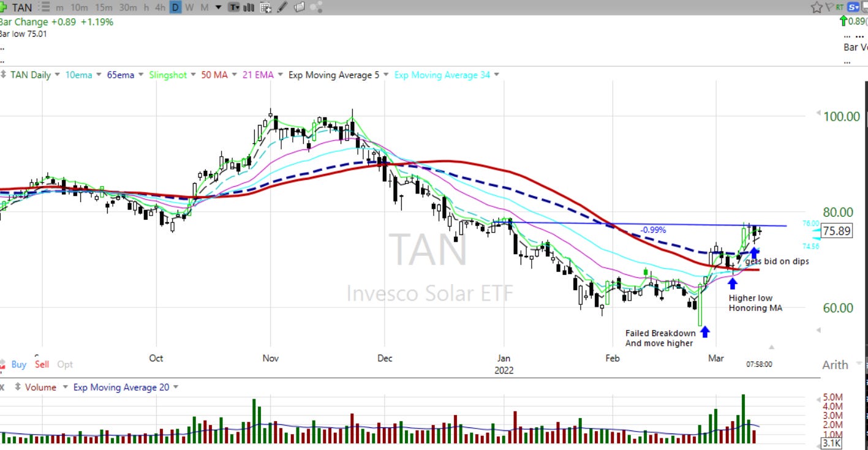
Task: Select the 'Higher low Honoring MA' annotation
Action: coord(755,303)
